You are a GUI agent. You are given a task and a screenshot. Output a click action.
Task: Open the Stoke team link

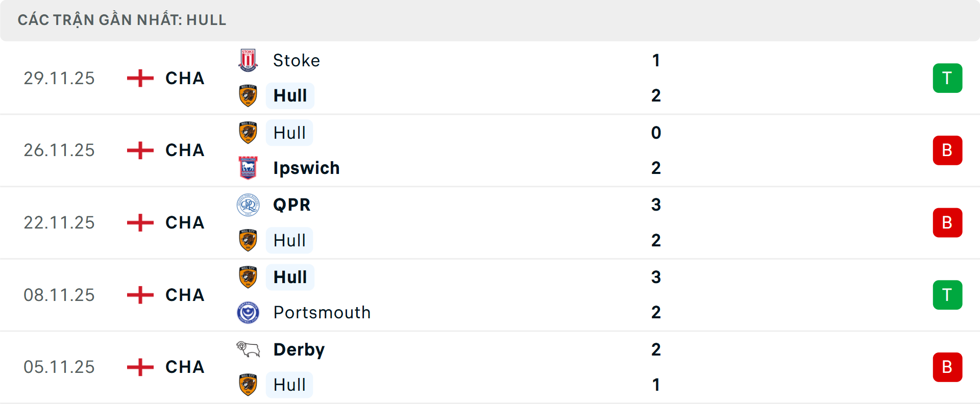coord(297,60)
